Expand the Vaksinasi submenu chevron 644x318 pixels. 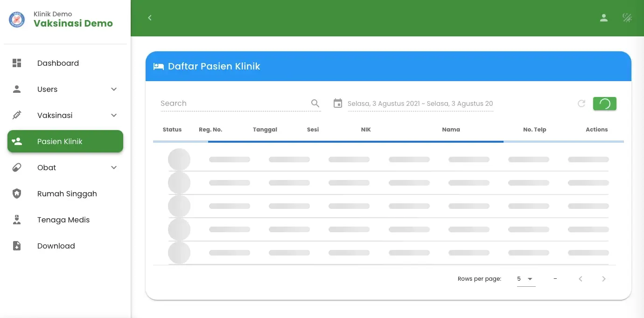point(114,115)
